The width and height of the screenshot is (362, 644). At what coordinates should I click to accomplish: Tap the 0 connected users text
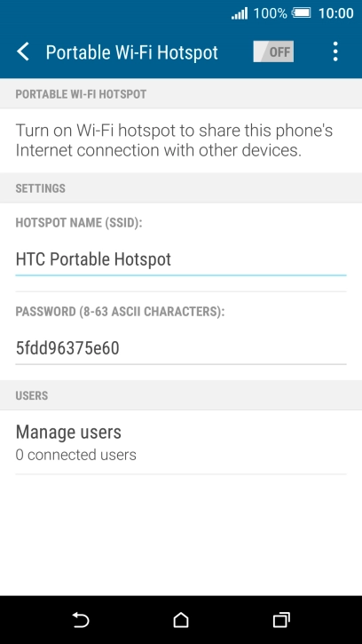click(x=76, y=455)
